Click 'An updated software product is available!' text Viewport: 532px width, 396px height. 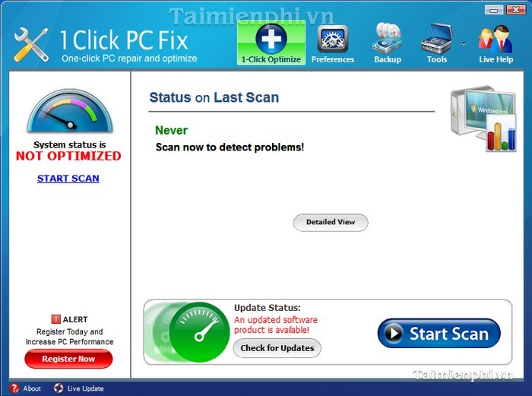tap(275, 325)
